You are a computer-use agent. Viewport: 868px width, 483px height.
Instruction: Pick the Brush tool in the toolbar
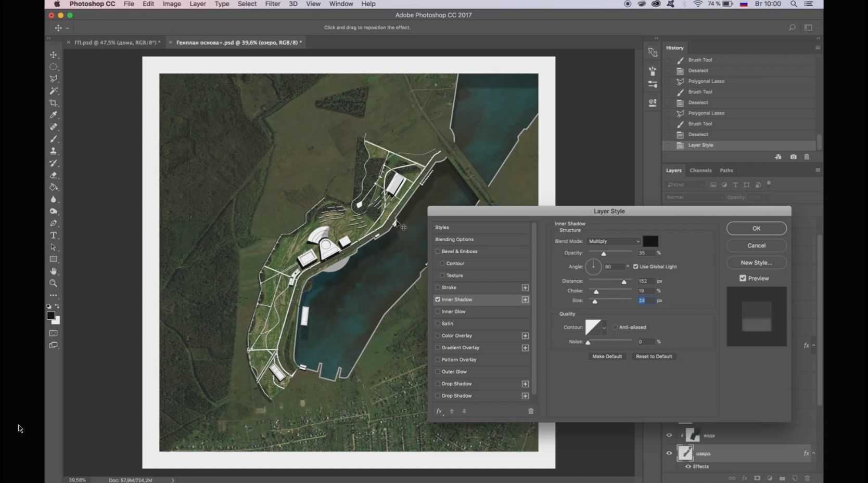pyautogui.click(x=54, y=139)
